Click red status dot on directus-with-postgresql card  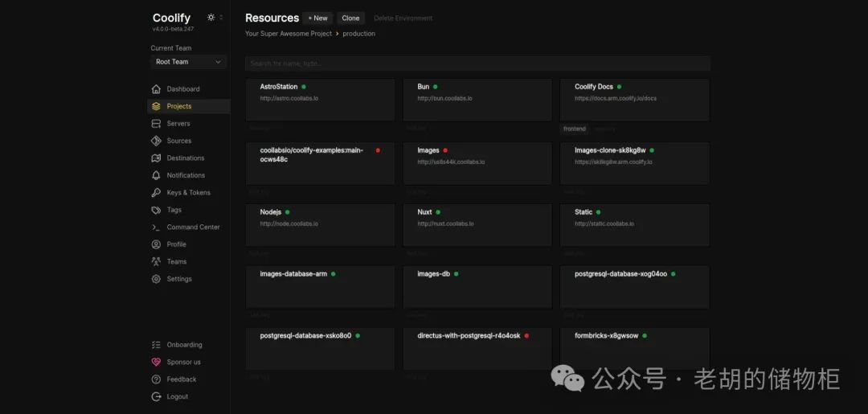pos(526,336)
